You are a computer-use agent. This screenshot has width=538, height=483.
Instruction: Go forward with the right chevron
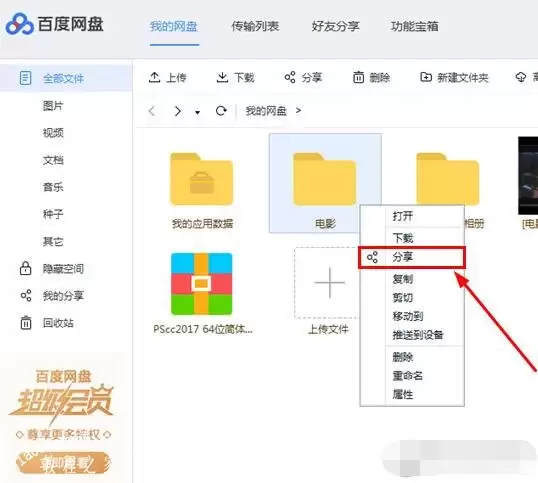tap(177, 111)
